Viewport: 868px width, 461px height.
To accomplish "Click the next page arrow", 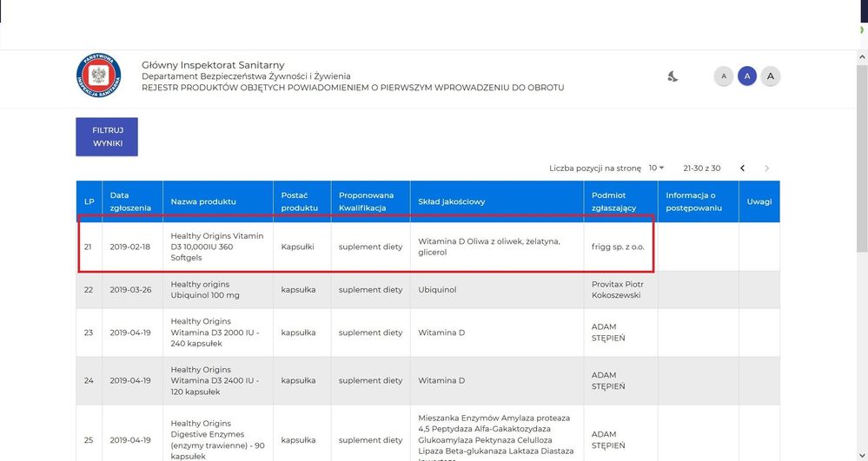I will [x=766, y=168].
